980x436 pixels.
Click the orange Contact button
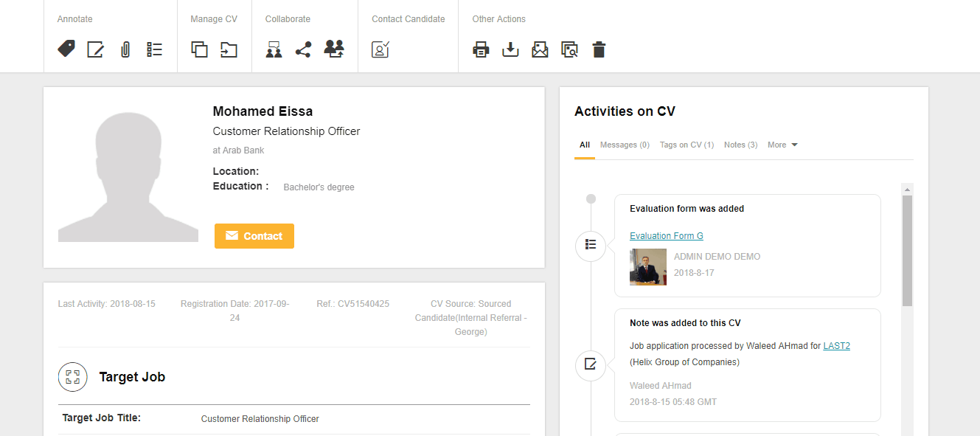(x=254, y=236)
